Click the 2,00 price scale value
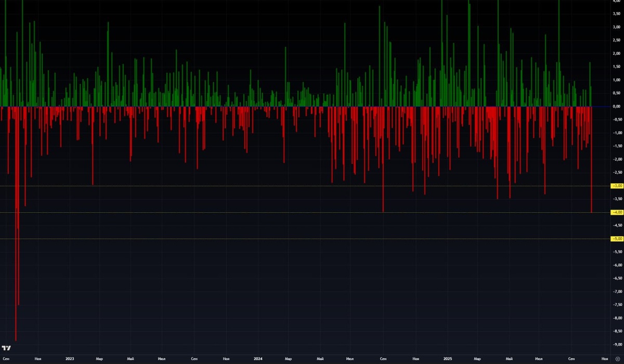The image size is (624, 364). pos(617,54)
